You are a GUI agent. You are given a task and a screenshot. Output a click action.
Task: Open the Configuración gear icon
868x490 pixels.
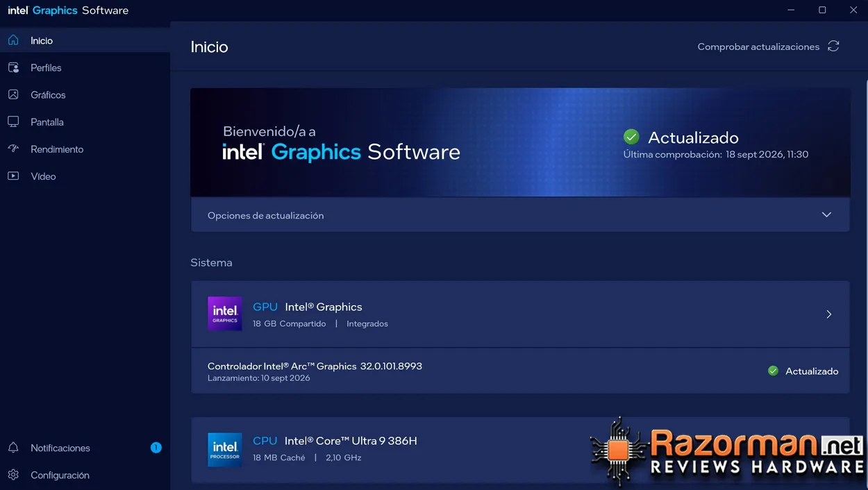(13, 475)
